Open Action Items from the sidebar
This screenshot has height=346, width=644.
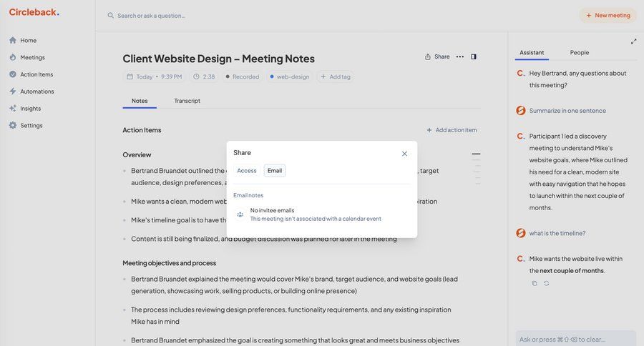[36, 74]
